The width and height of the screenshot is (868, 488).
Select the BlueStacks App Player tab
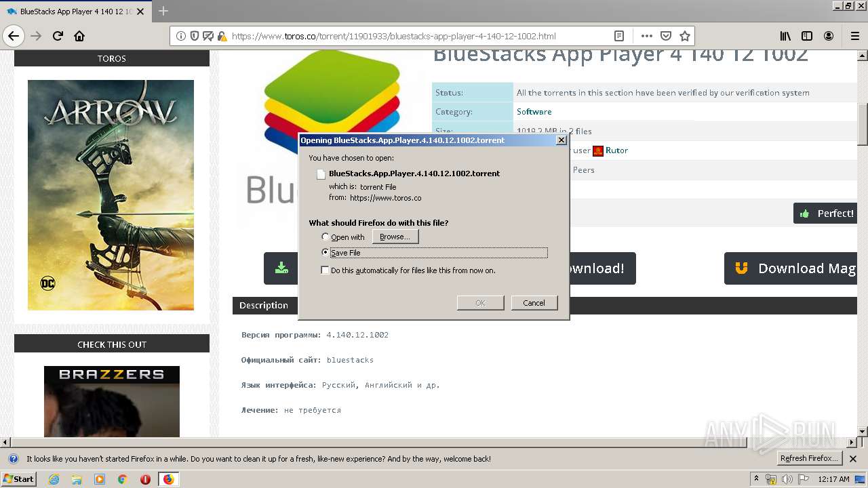click(x=75, y=12)
